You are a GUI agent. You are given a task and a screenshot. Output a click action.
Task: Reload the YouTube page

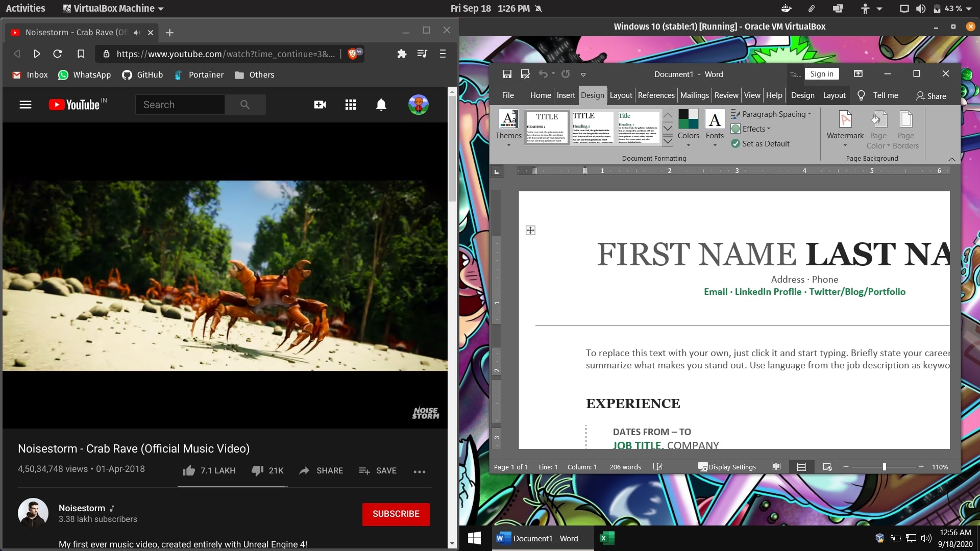point(58,54)
